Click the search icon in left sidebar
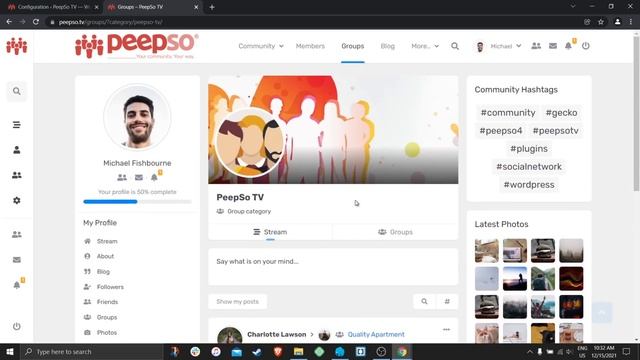 point(16,91)
